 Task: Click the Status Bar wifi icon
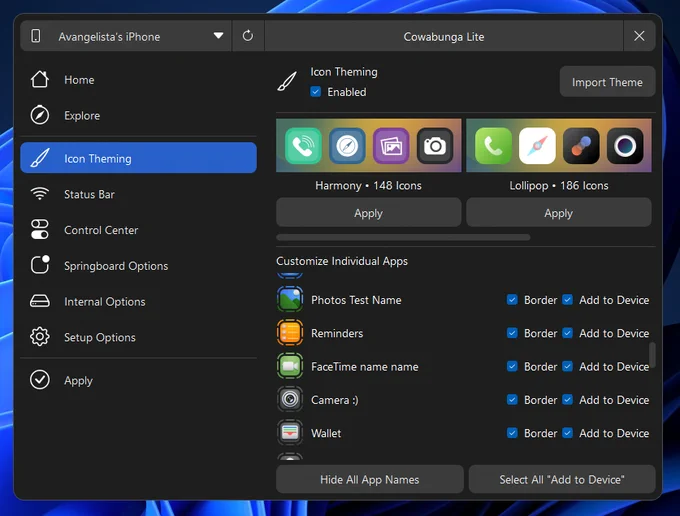39,194
